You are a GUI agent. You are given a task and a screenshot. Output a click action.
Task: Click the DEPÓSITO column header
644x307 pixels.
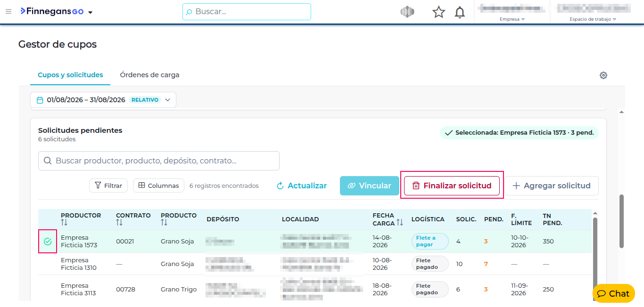click(223, 219)
